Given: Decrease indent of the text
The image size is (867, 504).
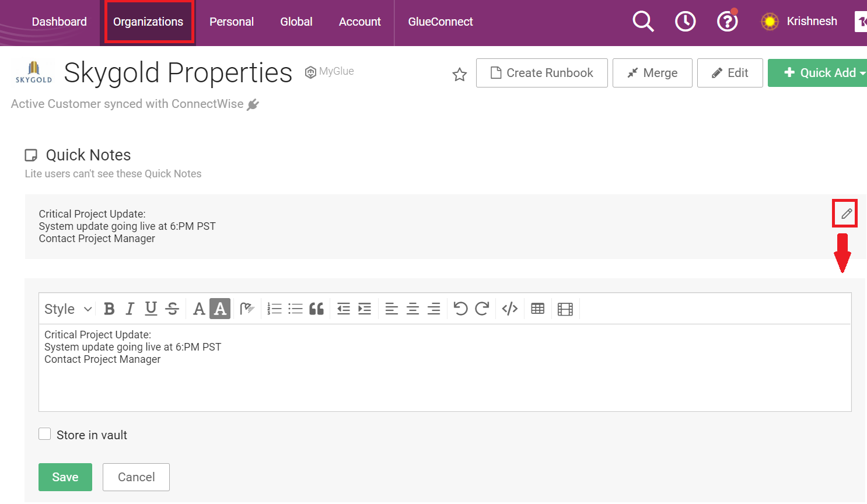Looking at the screenshot, I should (x=344, y=309).
